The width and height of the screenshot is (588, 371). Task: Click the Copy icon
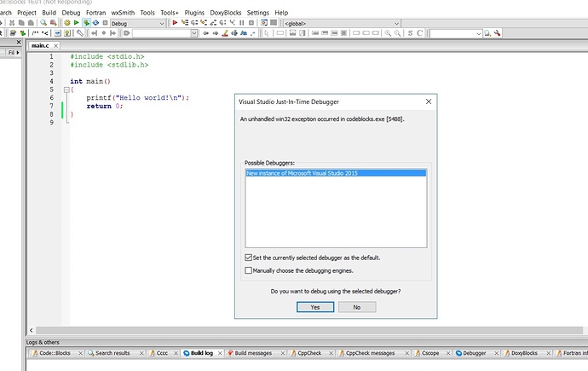(x=21, y=23)
